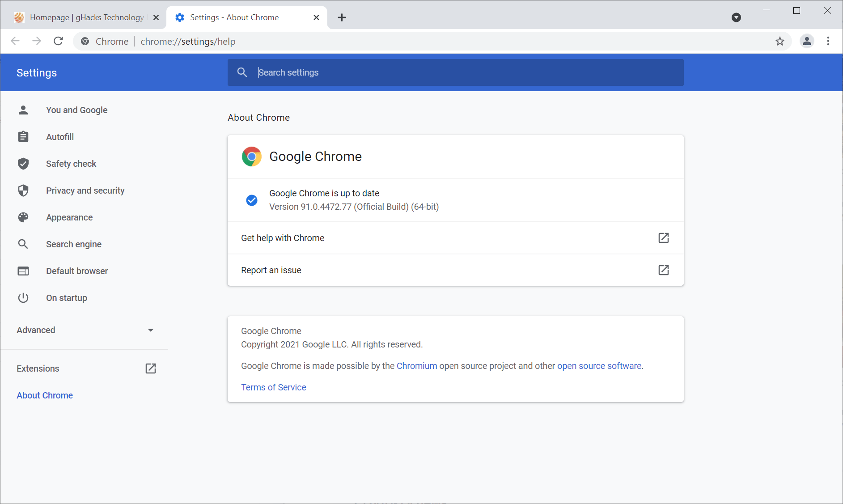Open Safety check settings

pos(71,164)
